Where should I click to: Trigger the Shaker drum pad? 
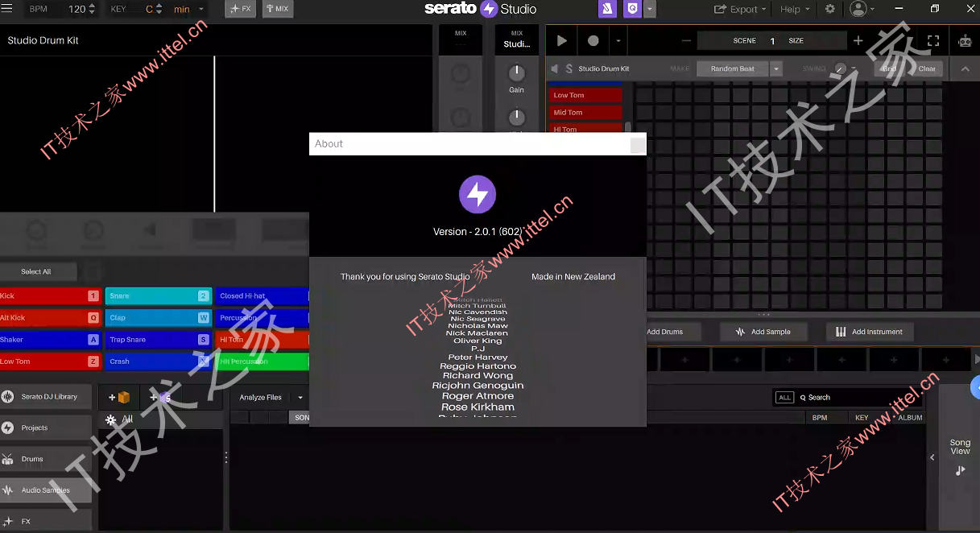(50, 339)
